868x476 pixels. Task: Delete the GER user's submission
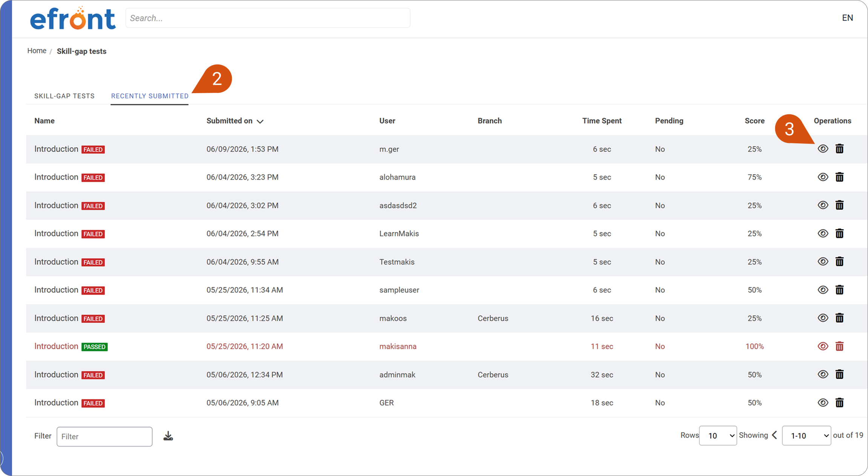click(839, 402)
